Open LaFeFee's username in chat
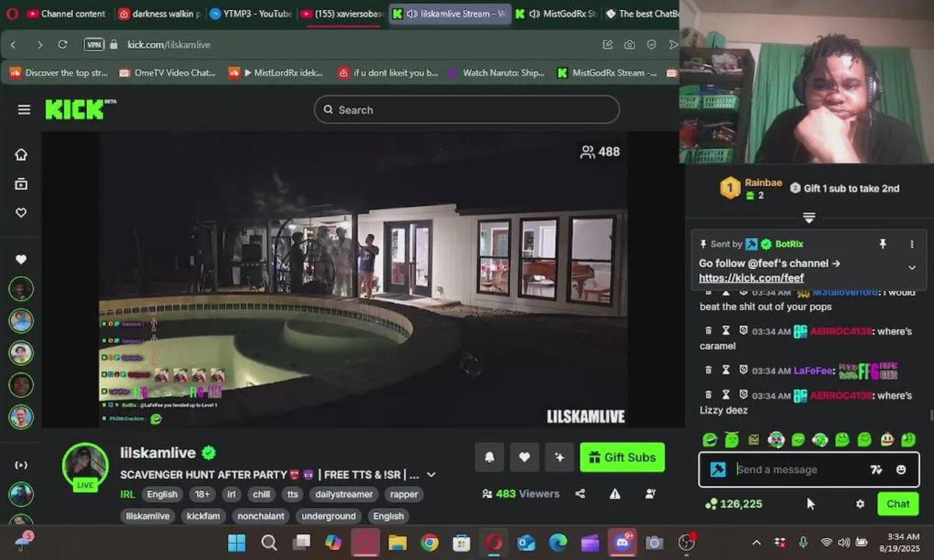The height and width of the screenshot is (560, 934). coord(813,371)
